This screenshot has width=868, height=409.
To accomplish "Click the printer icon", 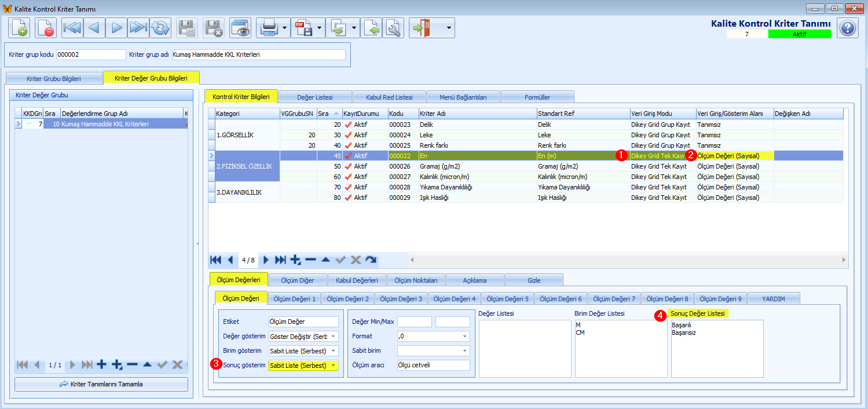I will (268, 28).
